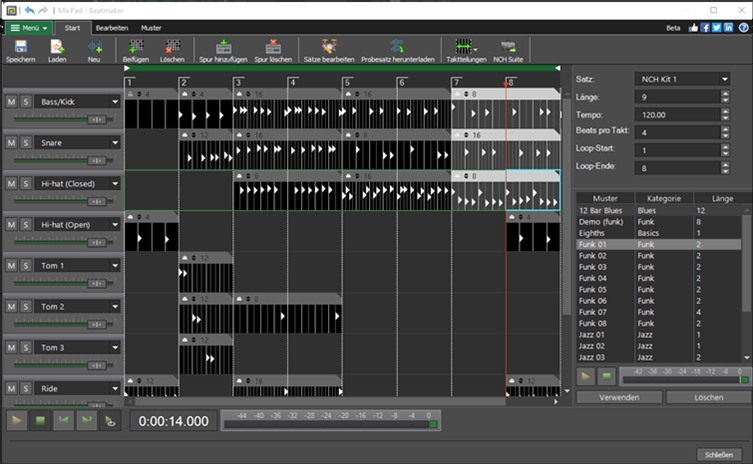The width and height of the screenshot is (753, 464).
Task: Sort patterns by Kategorie column header
Action: (x=664, y=198)
